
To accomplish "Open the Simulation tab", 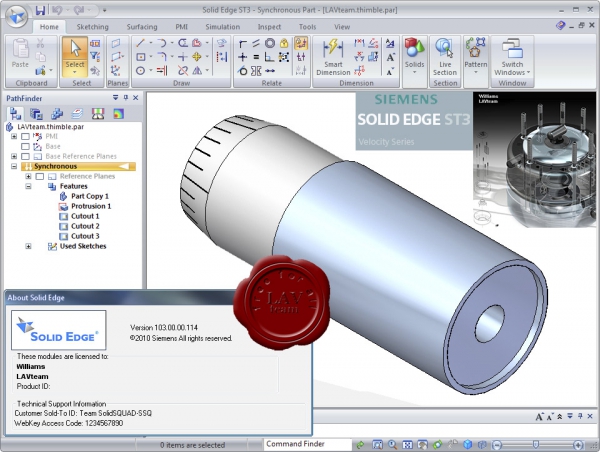I will (223, 27).
